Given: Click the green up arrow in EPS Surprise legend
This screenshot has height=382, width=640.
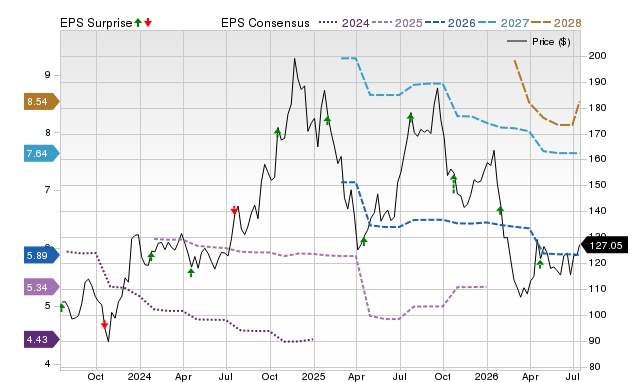Looking at the screenshot, I should click(138, 23).
